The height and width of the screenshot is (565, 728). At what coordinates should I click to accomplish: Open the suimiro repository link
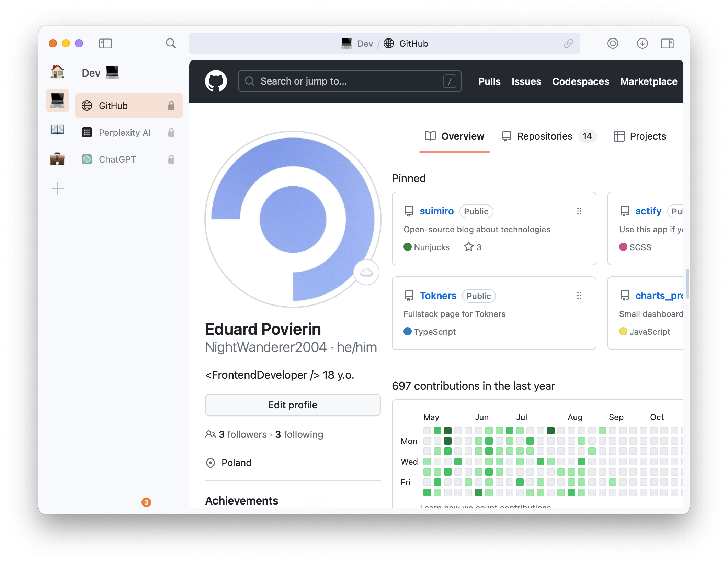(x=436, y=211)
